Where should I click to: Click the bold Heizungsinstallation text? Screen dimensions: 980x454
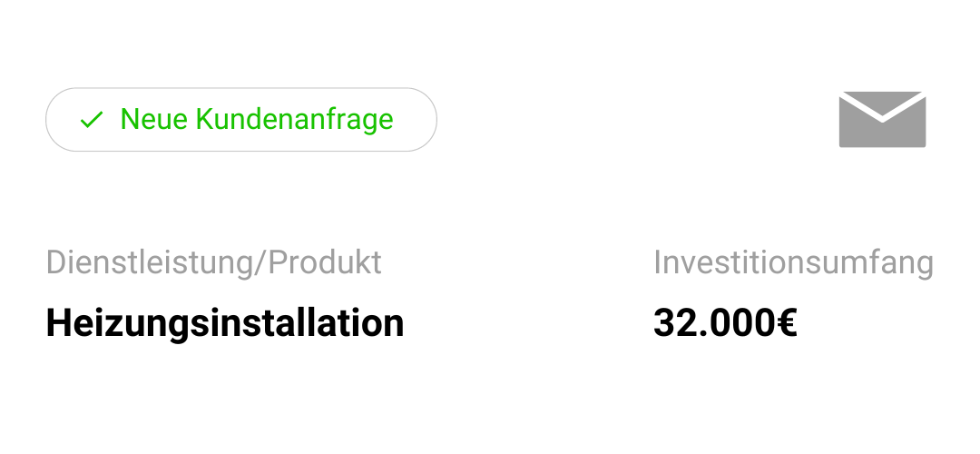click(x=225, y=323)
